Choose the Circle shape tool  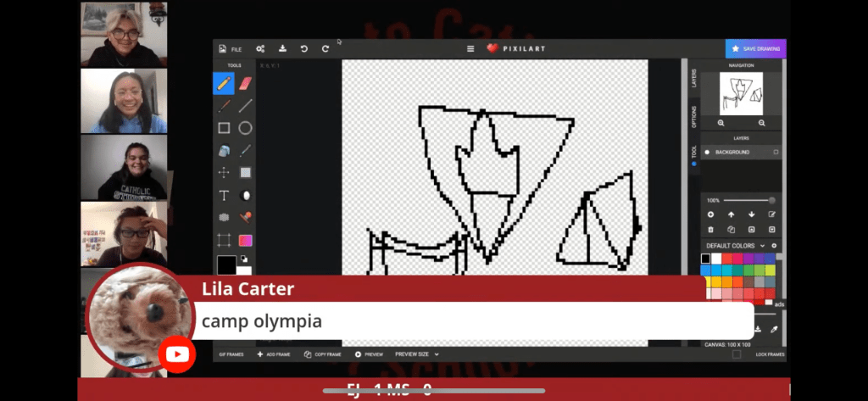pyautogui.click(x=246, y=128)
